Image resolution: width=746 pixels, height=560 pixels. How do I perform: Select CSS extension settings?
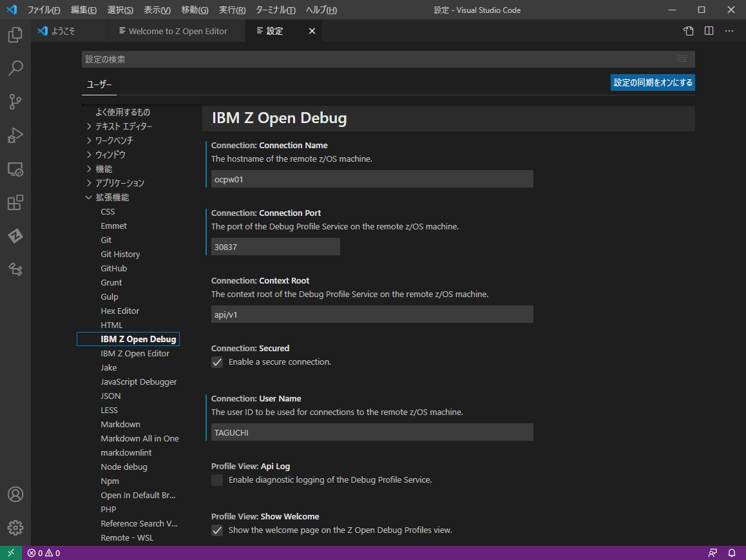(108, 212)
